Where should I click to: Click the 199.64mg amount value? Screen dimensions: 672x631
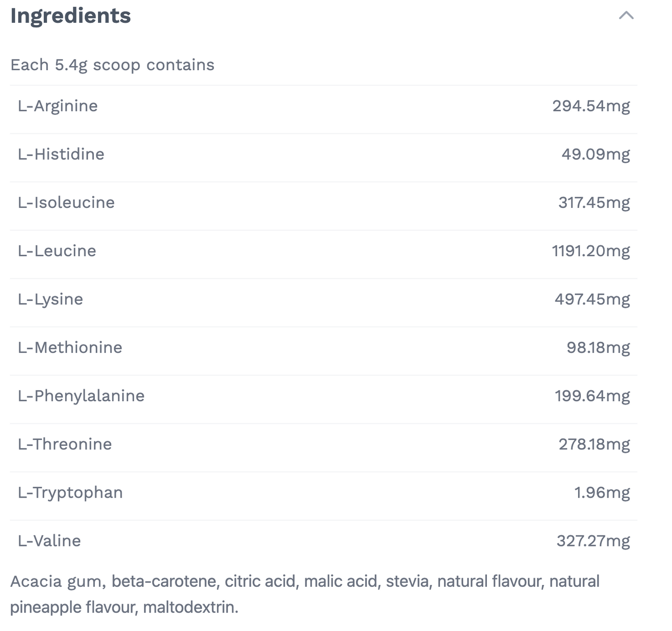[x=592, y=396]
